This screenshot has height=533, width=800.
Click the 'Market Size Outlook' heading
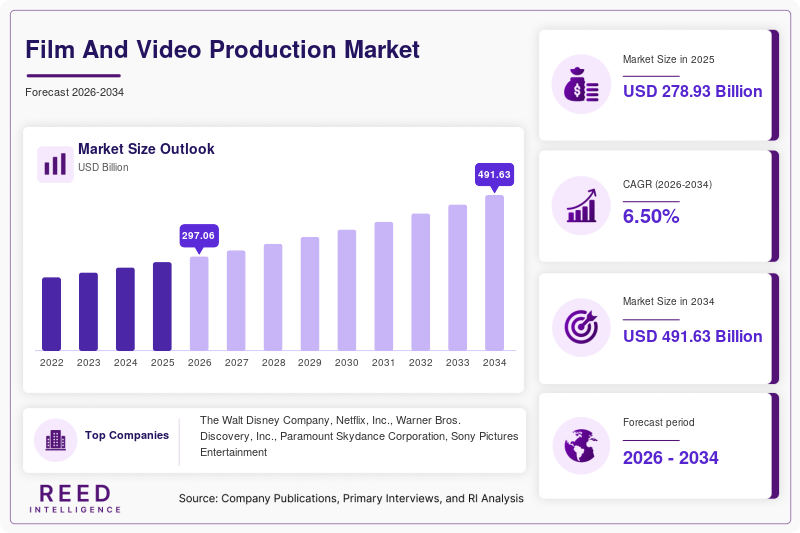pos(146,149)
